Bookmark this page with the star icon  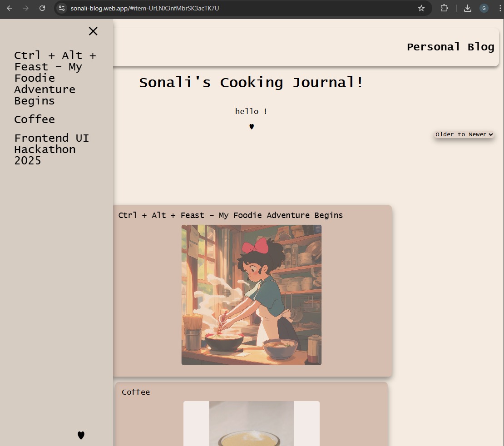click(421, 8)
